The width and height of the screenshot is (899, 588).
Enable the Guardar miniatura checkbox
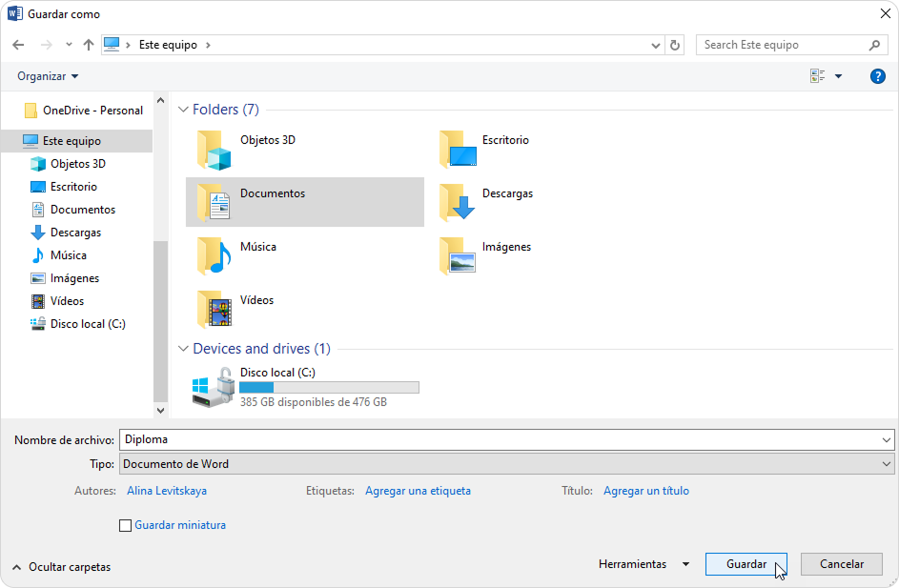(x=125, y=525)
